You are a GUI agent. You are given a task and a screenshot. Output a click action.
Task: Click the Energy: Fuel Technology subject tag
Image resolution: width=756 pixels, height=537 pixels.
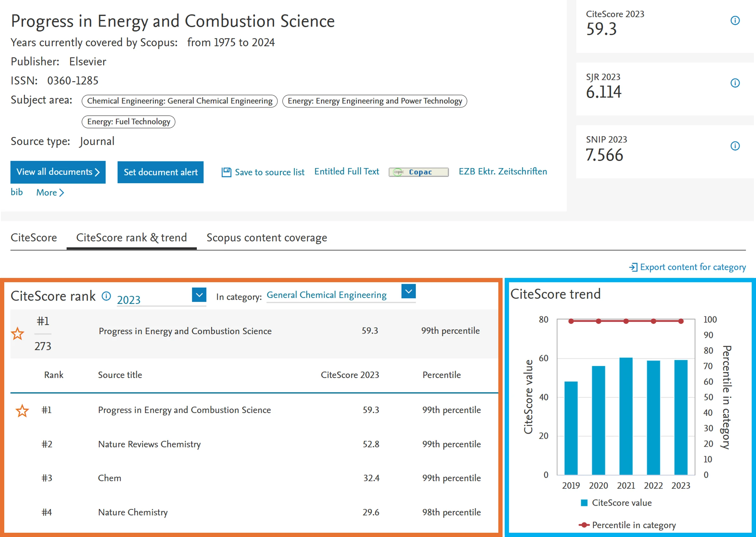(x=128, y=122)
